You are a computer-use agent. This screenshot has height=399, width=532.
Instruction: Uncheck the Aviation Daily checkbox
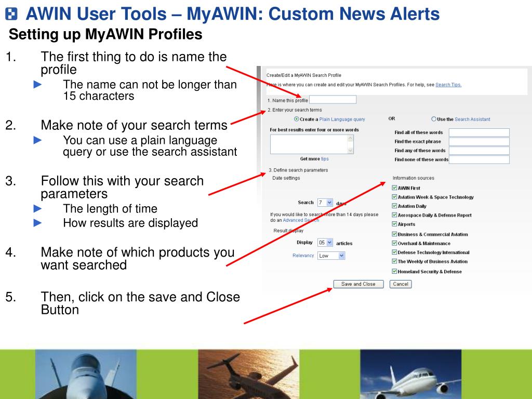[x=394, y=206]
